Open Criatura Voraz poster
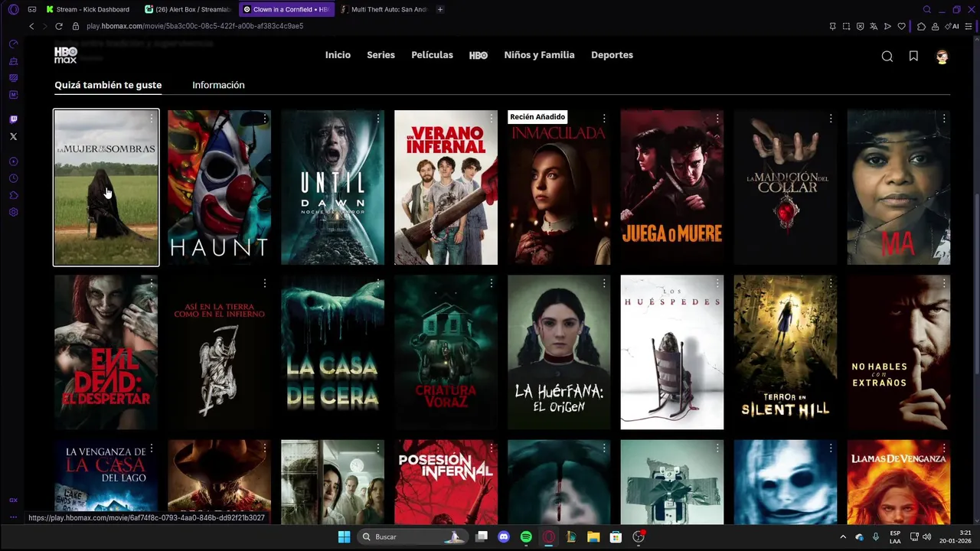 pos(446,353)
